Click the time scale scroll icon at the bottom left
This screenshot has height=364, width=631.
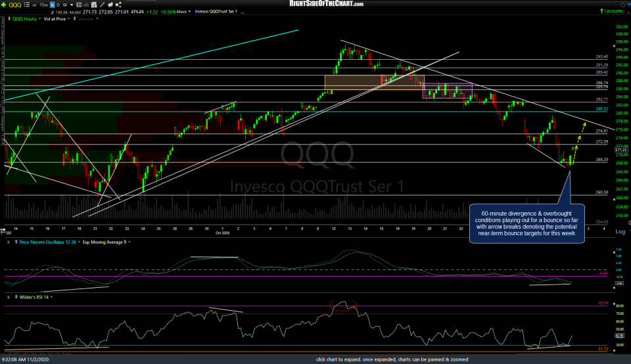3,231
